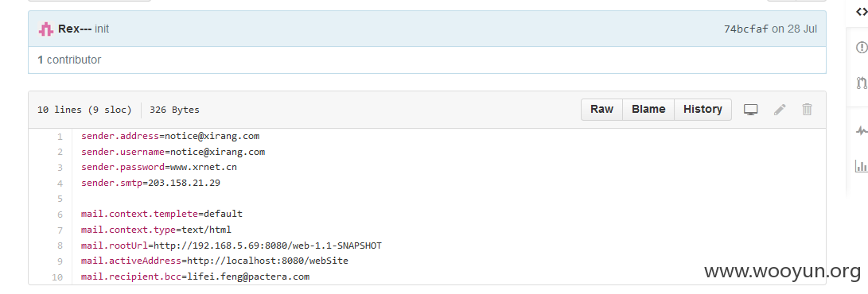Image resolution: width=868 pixels, height=294 pixels.
Task: Open the Pulse sidebar icon
Action: coord(862,130)
